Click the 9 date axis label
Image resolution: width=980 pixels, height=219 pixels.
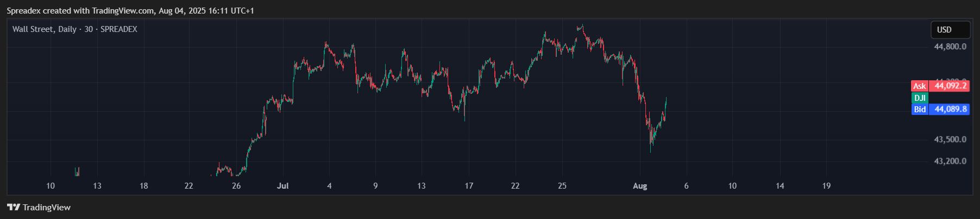[x=375, y=186]
